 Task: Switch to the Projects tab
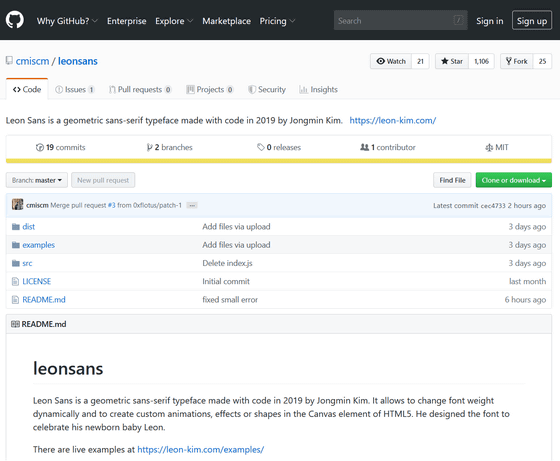tap(210, 89)
